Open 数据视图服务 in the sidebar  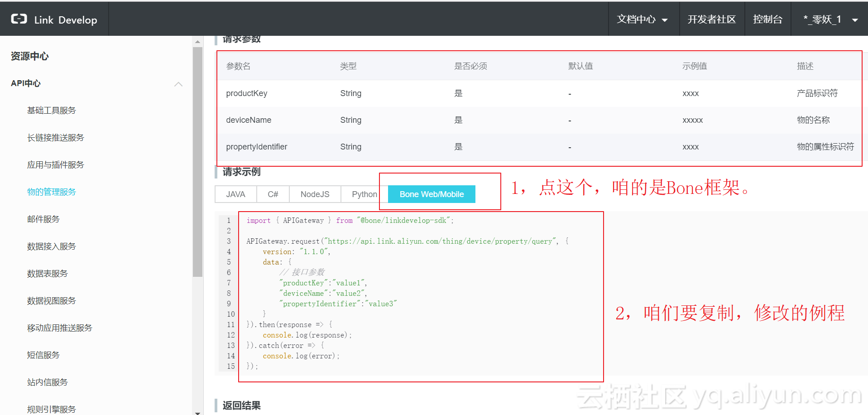pos(52,301)
